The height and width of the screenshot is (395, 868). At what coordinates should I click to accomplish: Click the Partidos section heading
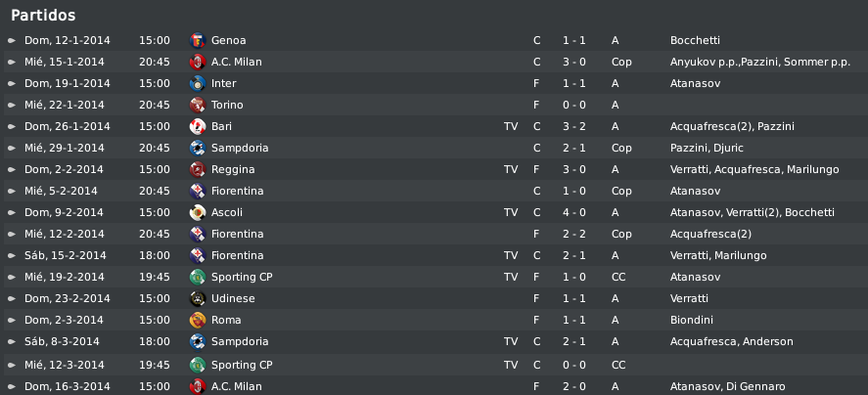click(43, 15)
